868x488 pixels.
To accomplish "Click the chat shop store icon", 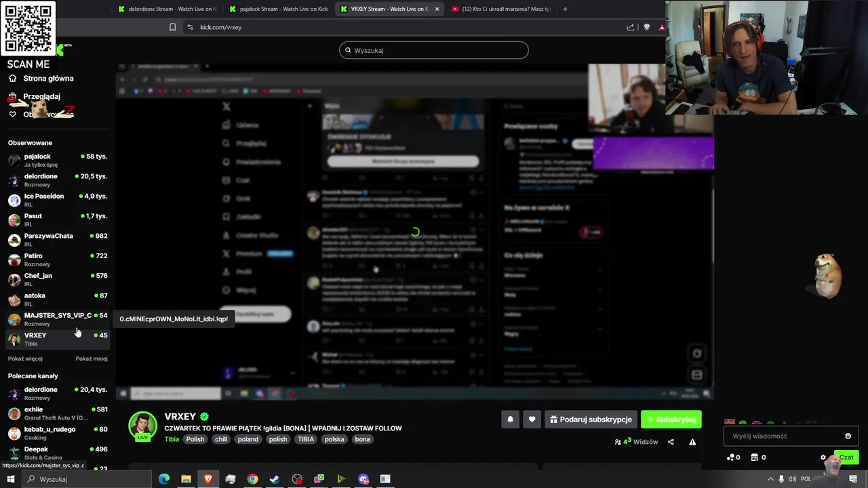I will point(754,457).
